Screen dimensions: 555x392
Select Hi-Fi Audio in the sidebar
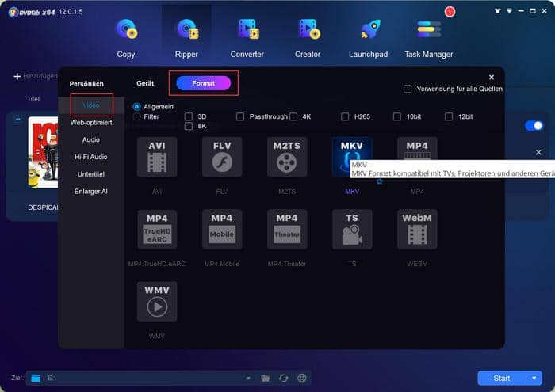coord(91,157)
